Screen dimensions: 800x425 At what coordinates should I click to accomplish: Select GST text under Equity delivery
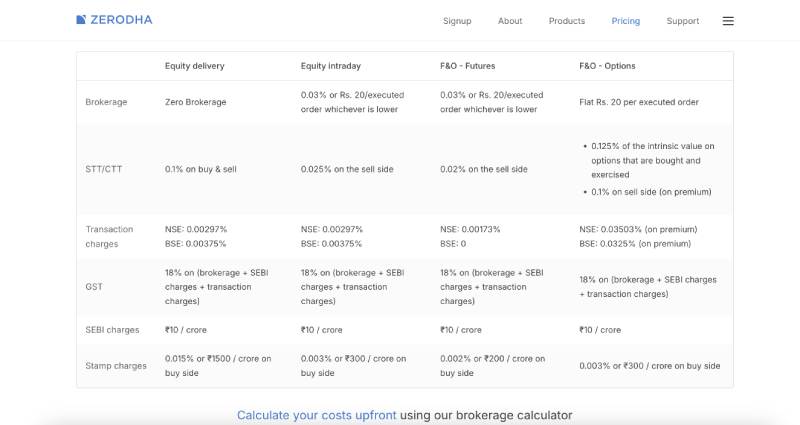coord(216,287)
